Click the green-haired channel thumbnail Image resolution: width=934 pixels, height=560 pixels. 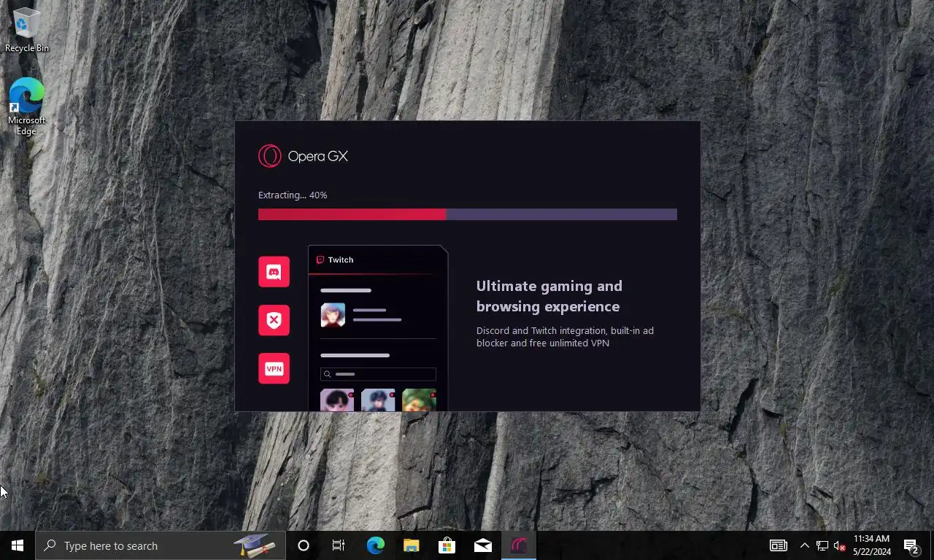point(419,400)
